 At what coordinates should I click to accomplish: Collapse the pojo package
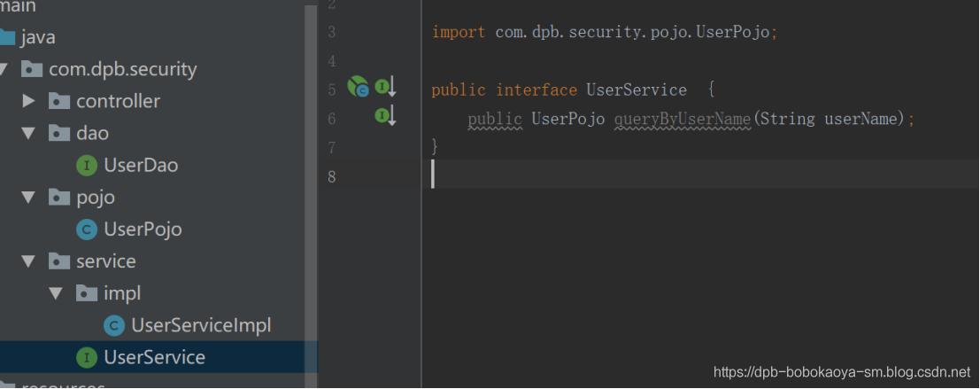[x=28, y=197]
